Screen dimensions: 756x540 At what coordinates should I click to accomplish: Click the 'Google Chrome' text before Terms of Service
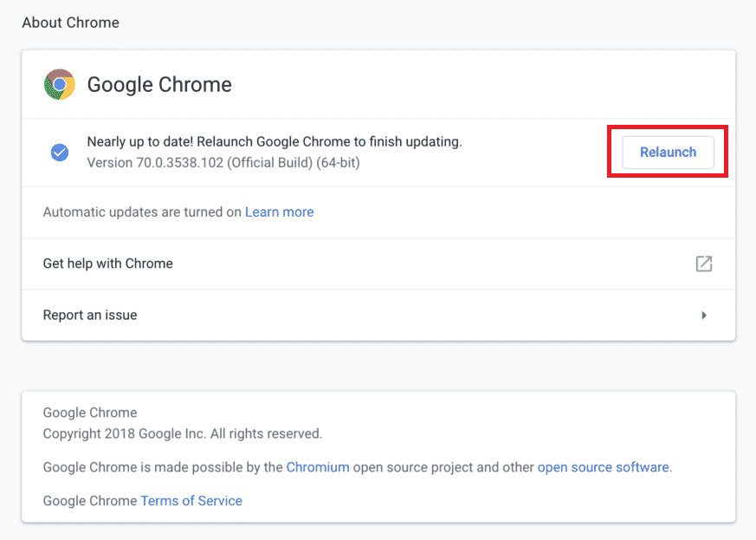click(x=90, y=500)
